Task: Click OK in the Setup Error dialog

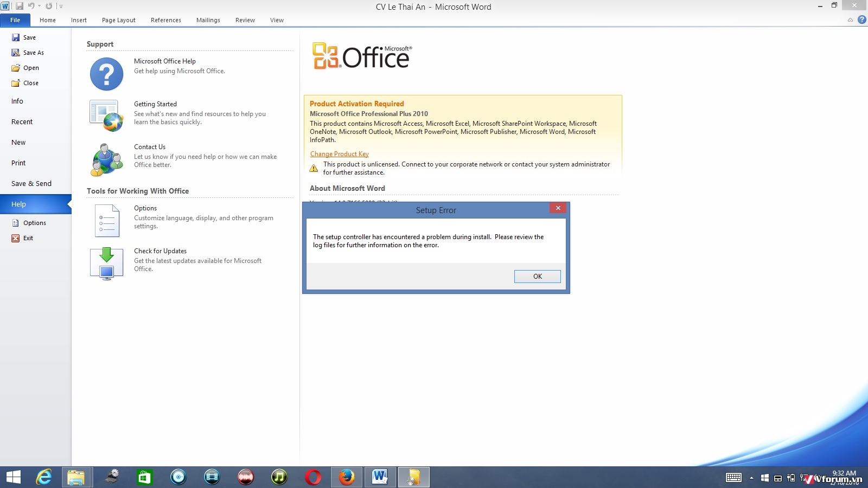Action: coord(537,277)
